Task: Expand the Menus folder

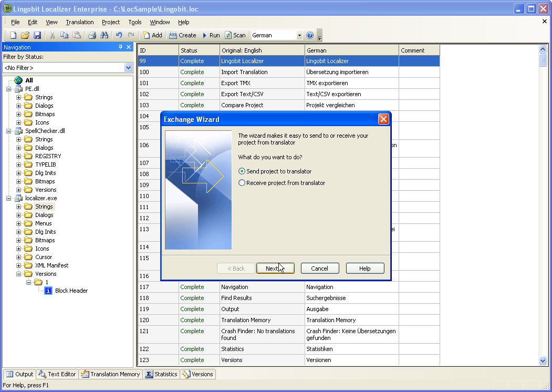Action: point(19,223)
